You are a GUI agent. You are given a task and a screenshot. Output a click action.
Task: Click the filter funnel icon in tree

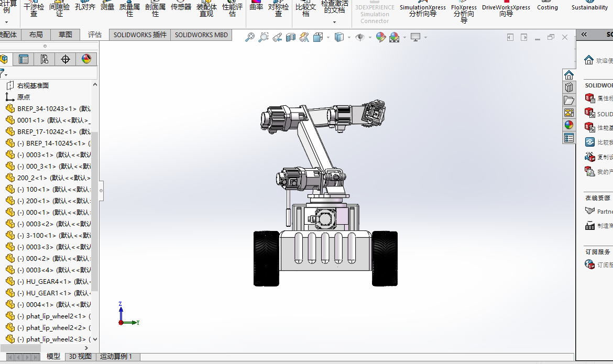tap(2, 73)
